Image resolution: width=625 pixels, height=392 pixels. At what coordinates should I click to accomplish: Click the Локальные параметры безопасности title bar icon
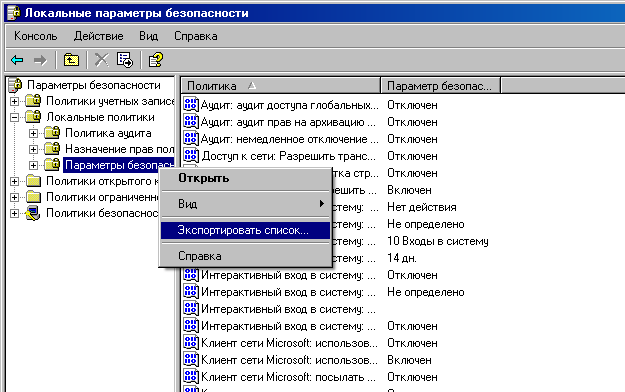[x=14, y=13]
